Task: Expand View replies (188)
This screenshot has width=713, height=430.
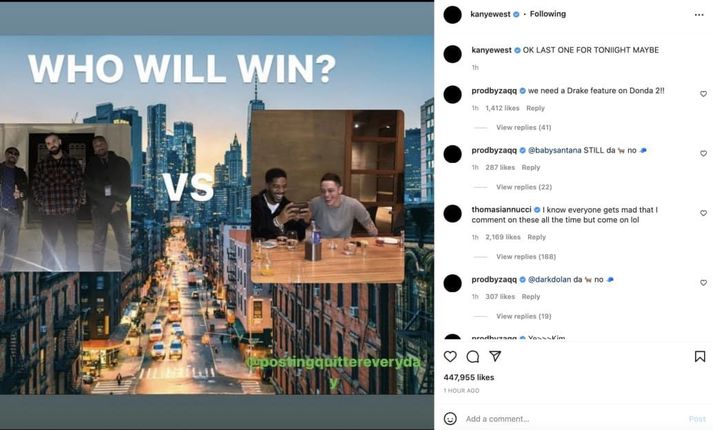Action: tap(526, 256)
